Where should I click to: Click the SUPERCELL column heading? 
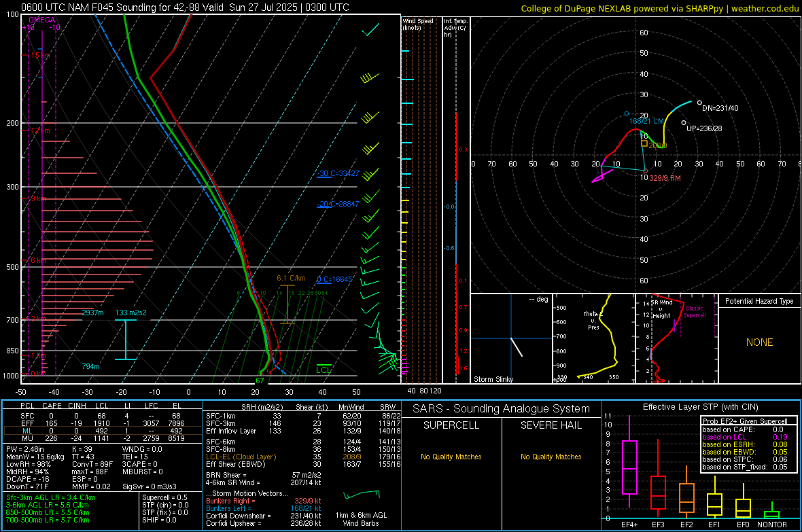[451, 425]
